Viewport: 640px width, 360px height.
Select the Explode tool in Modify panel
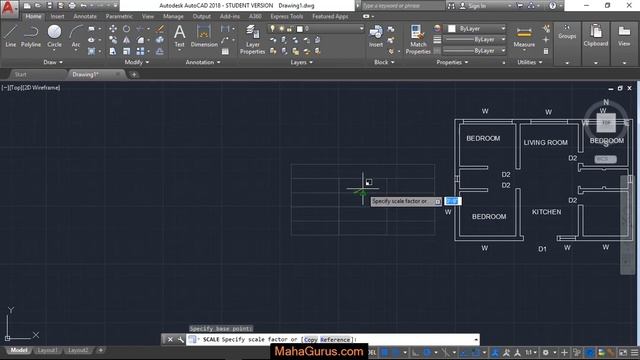click(160, 40)
